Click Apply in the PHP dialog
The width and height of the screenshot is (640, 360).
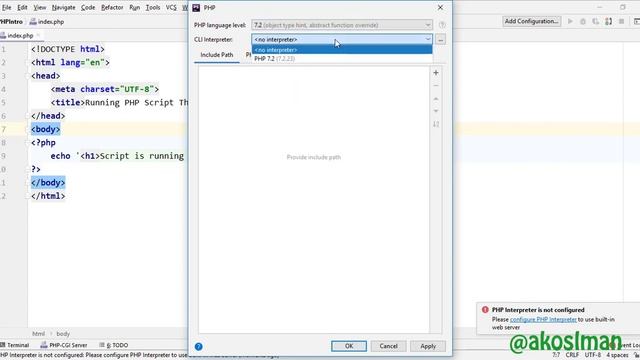(x=428, y=346)
